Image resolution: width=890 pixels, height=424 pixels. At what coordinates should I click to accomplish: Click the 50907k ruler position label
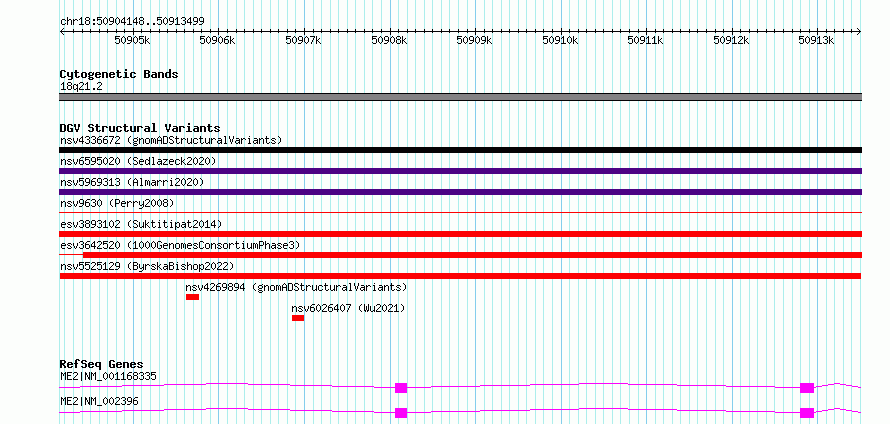[x=304, y=40]
